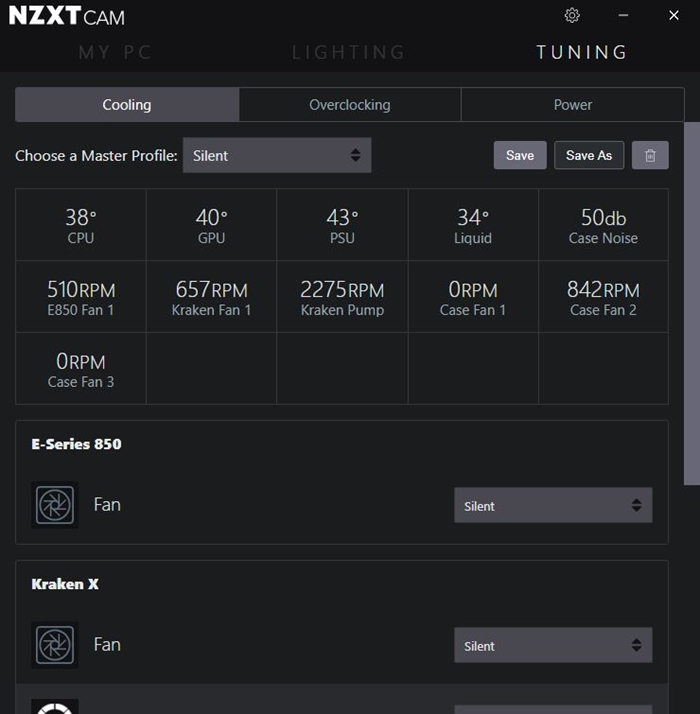
Task: Click the 842RPM Case Fan 2 tile
Action: pos(603,297)
